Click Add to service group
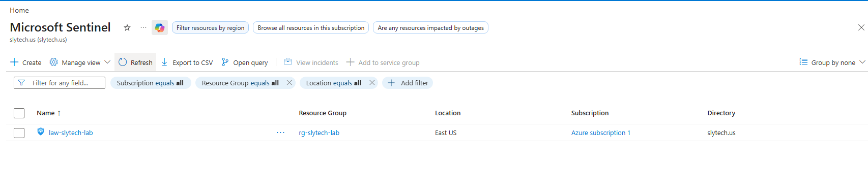Viewport: 868px width, 196px height. (x=383, y=62)
